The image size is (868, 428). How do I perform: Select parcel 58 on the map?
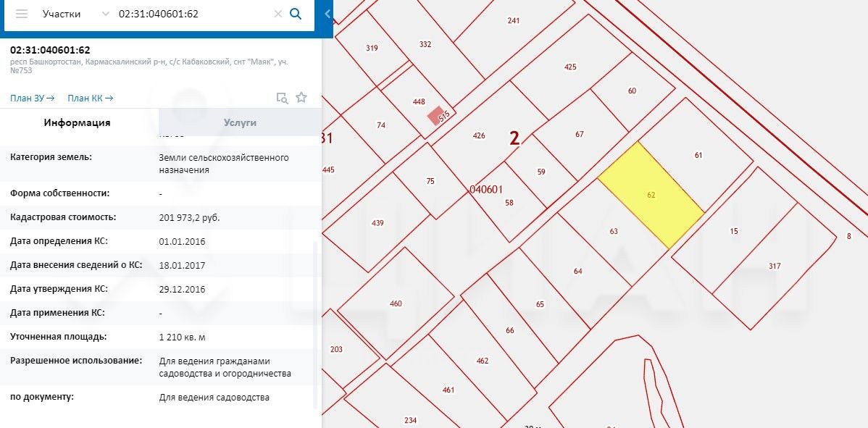coord(509,202)
